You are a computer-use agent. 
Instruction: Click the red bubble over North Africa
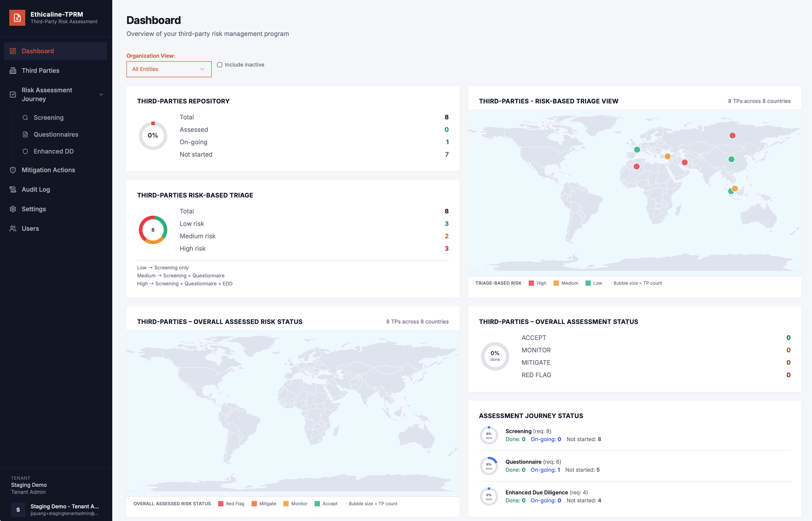tap(636, 166)
